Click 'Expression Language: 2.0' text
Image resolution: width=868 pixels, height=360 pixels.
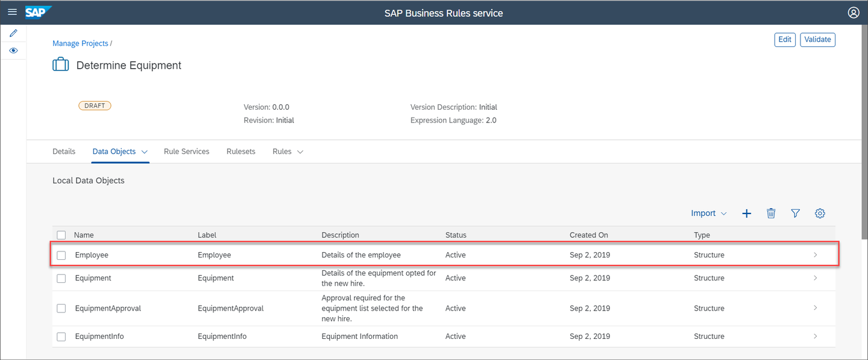click(x=453, y=120)
